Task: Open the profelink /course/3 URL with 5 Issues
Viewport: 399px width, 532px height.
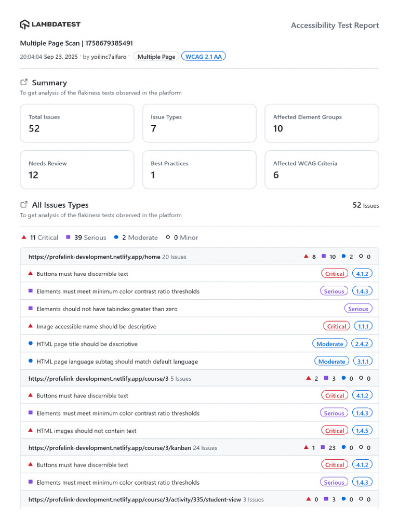Action: click(199, 378)
